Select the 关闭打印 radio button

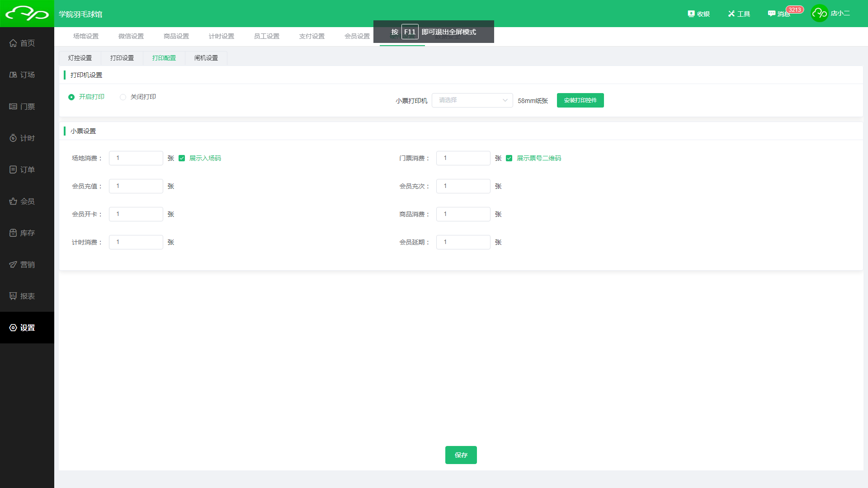click(x=123, y=97)
